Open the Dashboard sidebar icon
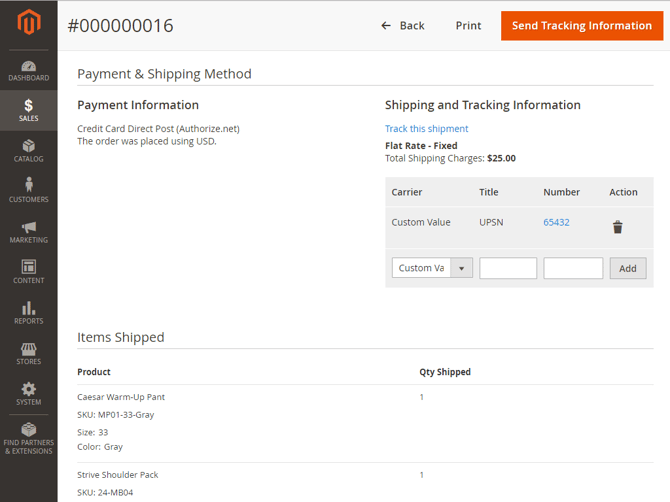The height and width of the screenshot is (502, 670). (x=28, y=68)
